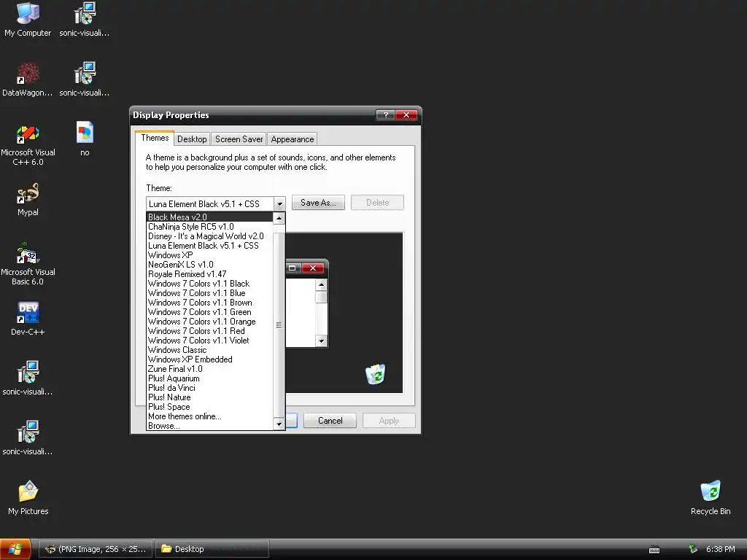747x560 pixels.
Task: Select Plus! Nature theme
Action: pos(209,397)
